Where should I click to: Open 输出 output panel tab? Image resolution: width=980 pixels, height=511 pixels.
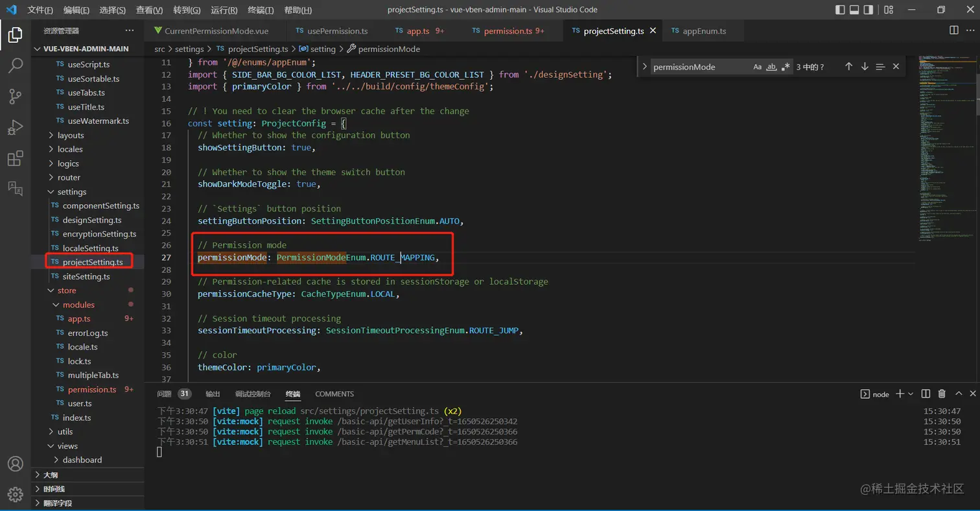pos(213,394)
